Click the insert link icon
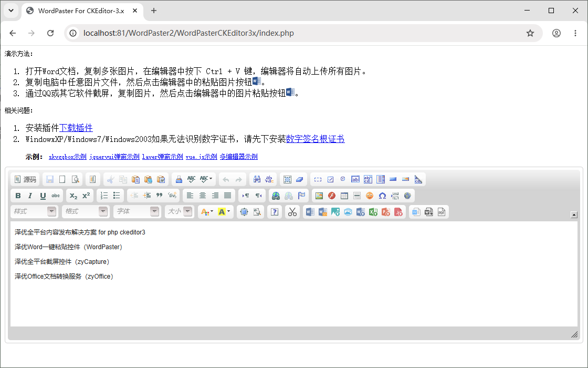Screen dimensions: 588x368 pos(276,196)
